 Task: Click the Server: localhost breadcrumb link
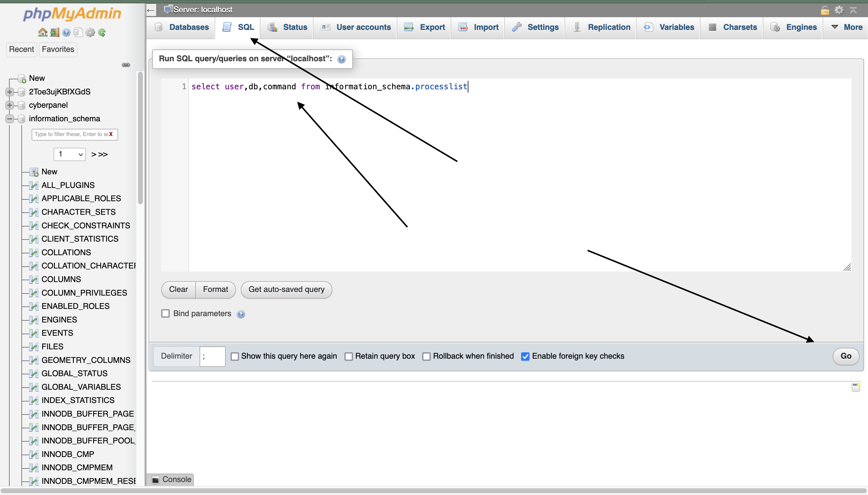[203, 10]
